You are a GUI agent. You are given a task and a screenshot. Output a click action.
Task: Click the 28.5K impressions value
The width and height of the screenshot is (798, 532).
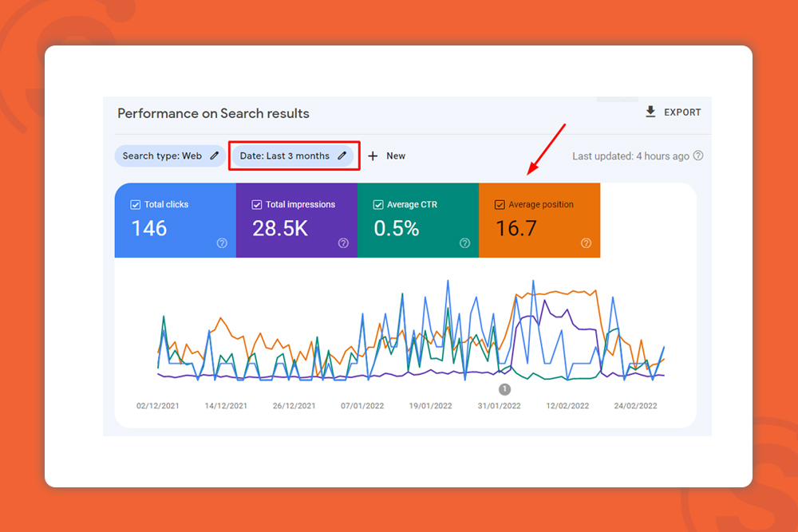click(280, 228)
